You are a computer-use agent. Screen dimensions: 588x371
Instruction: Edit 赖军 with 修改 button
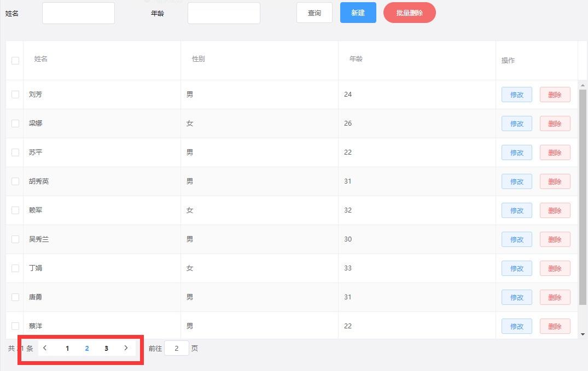[x=517, y=210]
